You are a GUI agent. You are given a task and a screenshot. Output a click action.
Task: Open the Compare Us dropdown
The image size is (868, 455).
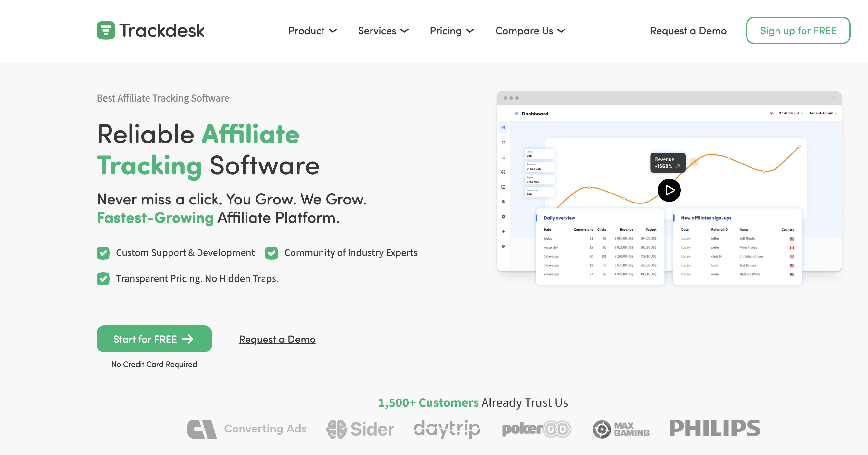530,31
